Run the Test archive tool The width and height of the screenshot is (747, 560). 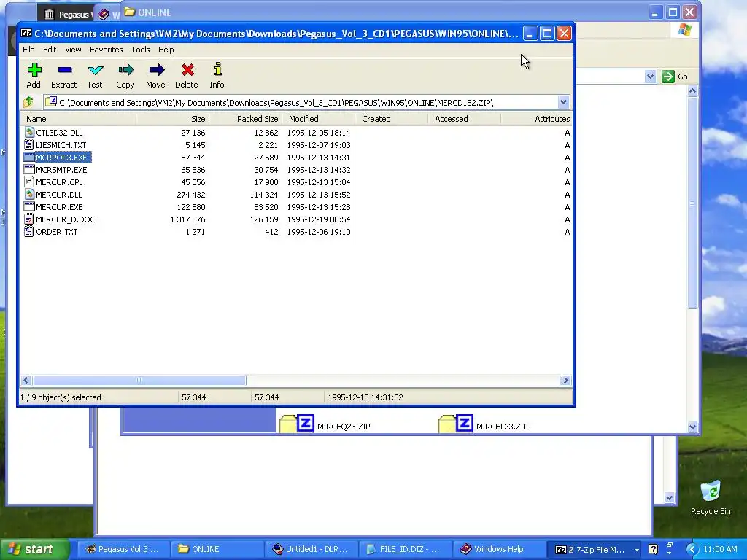[96, 71]
